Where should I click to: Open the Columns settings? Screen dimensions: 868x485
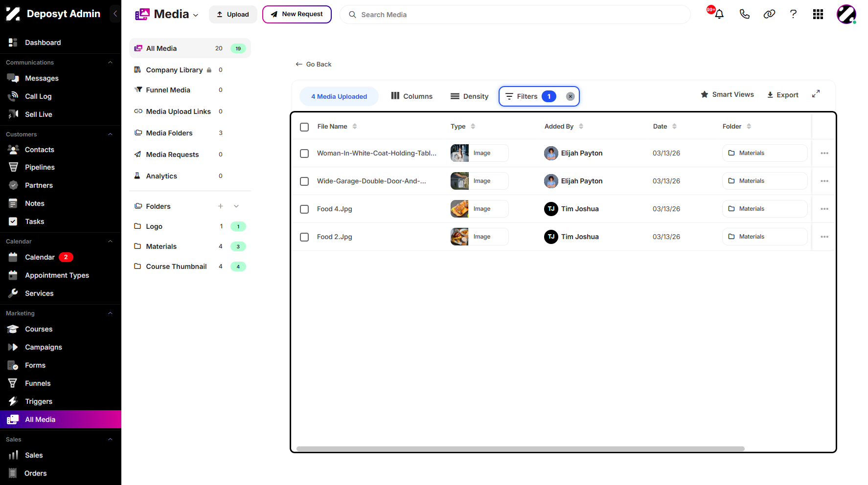tap(411, 96)
